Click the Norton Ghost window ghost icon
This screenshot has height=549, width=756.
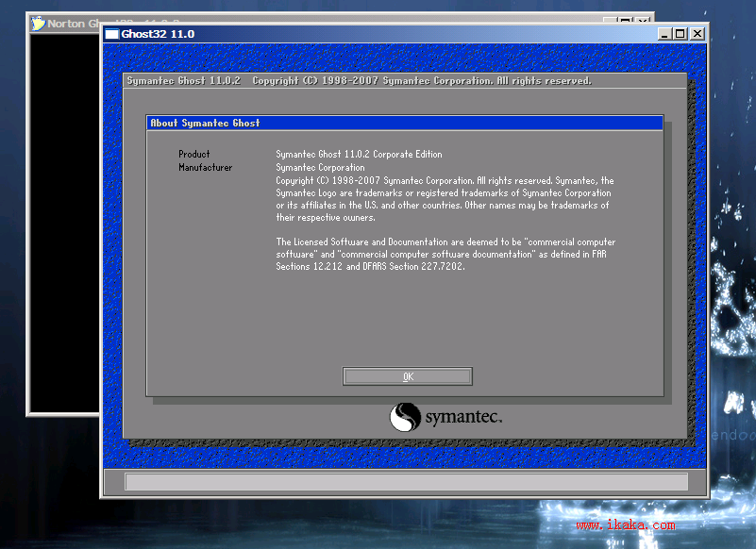[x=38, y=24]
